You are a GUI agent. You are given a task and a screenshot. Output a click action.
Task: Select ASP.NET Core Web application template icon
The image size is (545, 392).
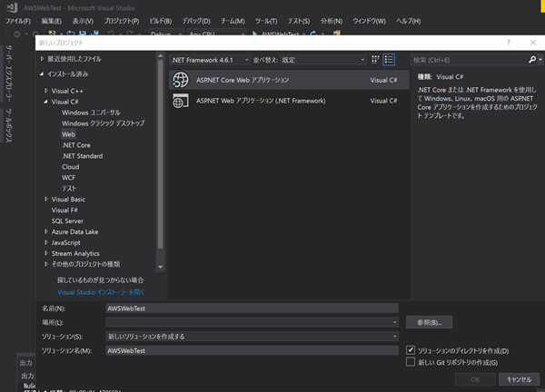pos(181,80)
